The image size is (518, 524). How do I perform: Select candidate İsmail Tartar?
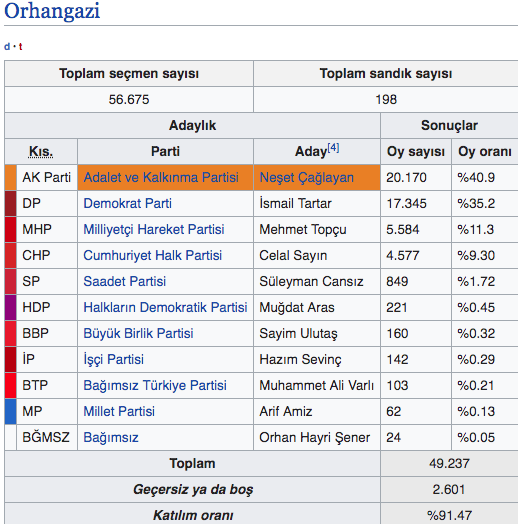(295, 203)
